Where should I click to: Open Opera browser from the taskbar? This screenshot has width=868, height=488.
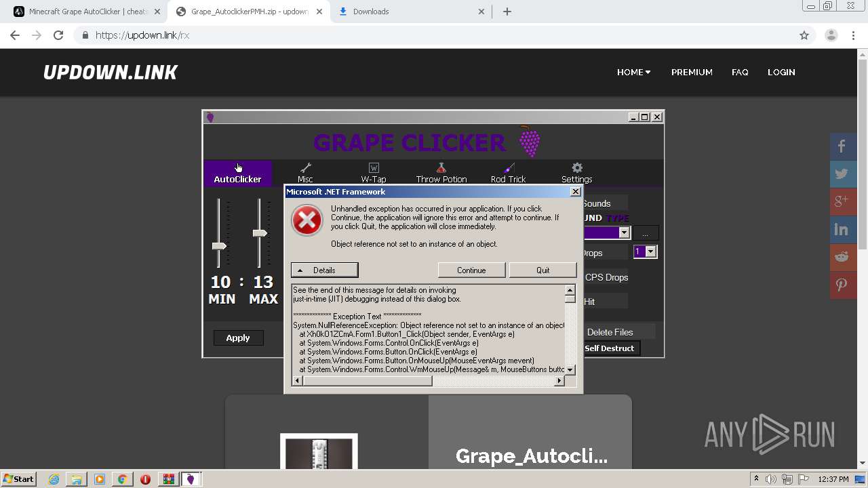point(145,479)
